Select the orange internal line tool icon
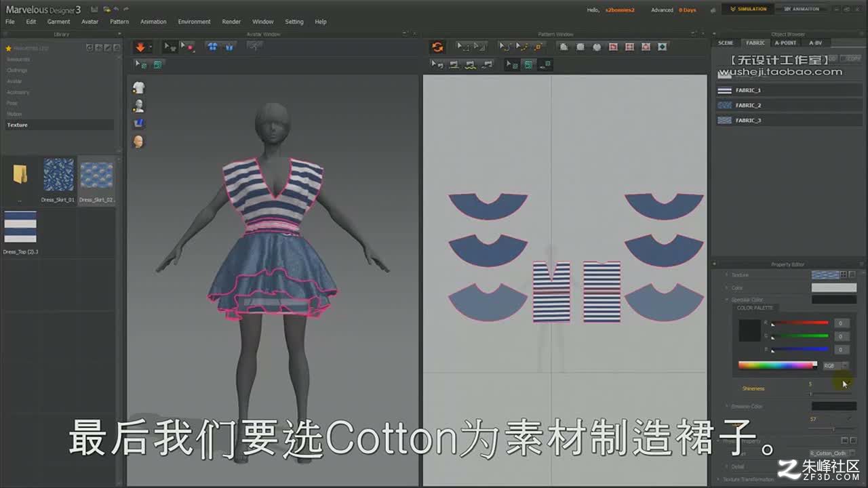This screenshot has width=868, height=488. pyautogui.click(x=538, y=47)
